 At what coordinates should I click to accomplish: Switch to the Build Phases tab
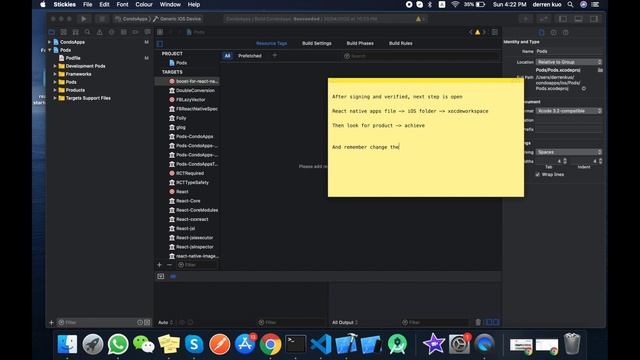(x=360, y=43)
